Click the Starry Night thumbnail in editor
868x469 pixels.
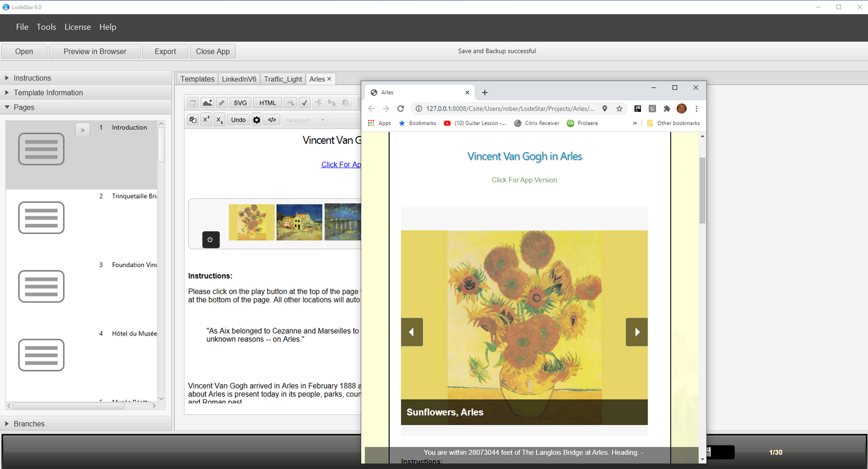pyautogui.click(x=343, y=222)
